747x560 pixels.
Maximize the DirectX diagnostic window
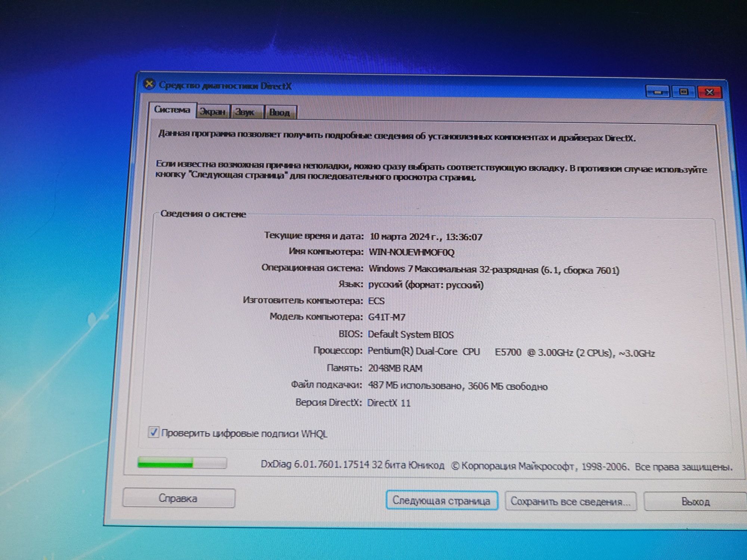tap(684, 92)
